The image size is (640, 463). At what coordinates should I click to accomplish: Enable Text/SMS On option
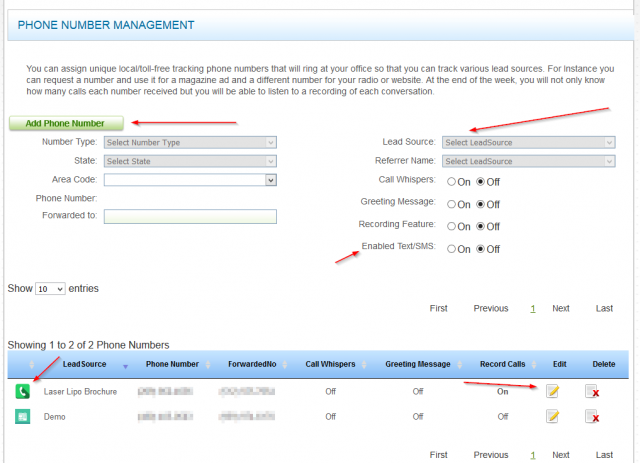click(451, 249)
